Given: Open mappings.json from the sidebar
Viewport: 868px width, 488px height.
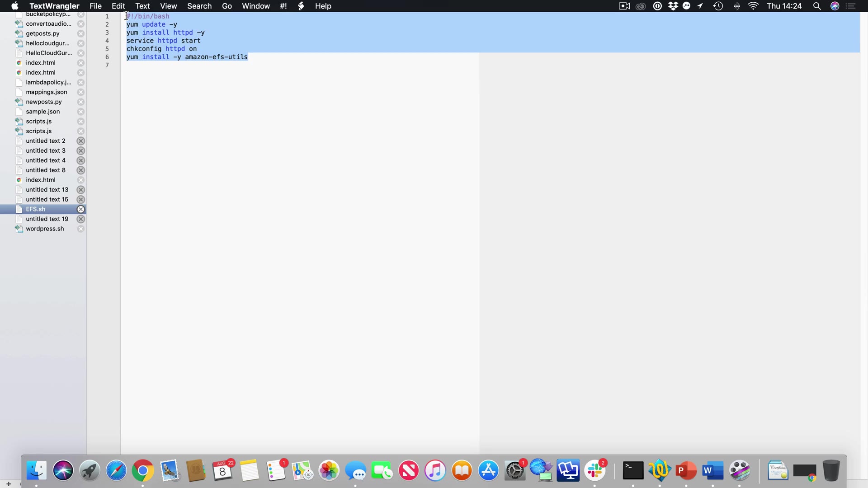Looking at the screenshot, I should (x=46, y=92).
